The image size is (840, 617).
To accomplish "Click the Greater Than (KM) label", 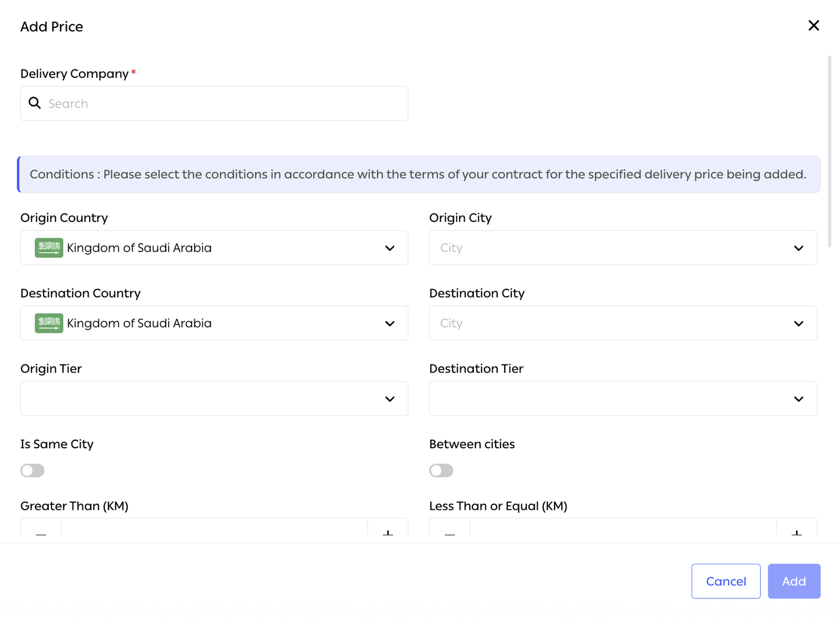I will (74, 506).
